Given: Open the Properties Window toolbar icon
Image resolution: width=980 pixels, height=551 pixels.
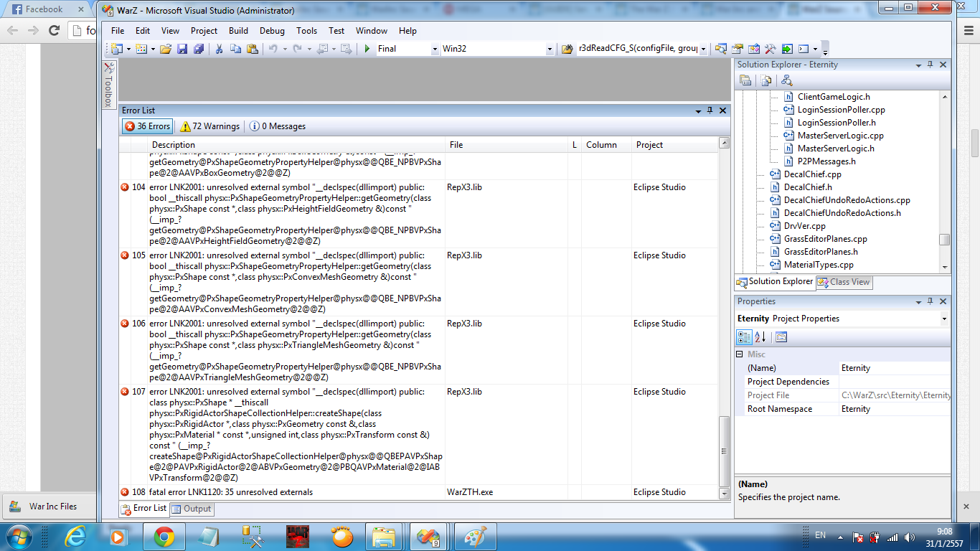Looking at the screenshot, I should (x=738, y=49).
